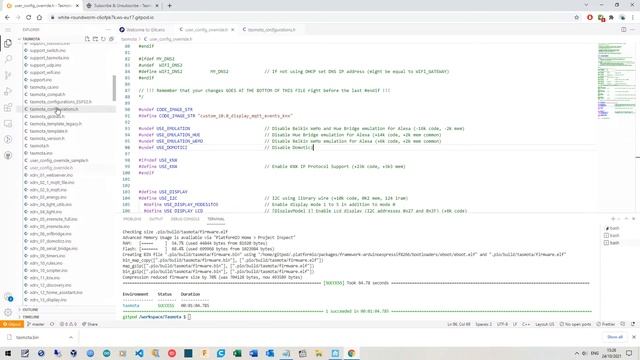This screenshot has width=640, height=360.
Task: Open the Run and Debug view
Action: 8,91
